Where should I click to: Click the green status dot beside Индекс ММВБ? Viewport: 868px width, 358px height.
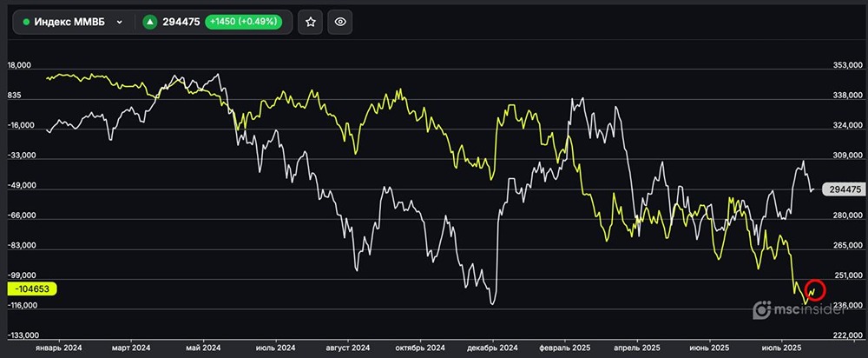pyautogui.click(x=26, y=23)
